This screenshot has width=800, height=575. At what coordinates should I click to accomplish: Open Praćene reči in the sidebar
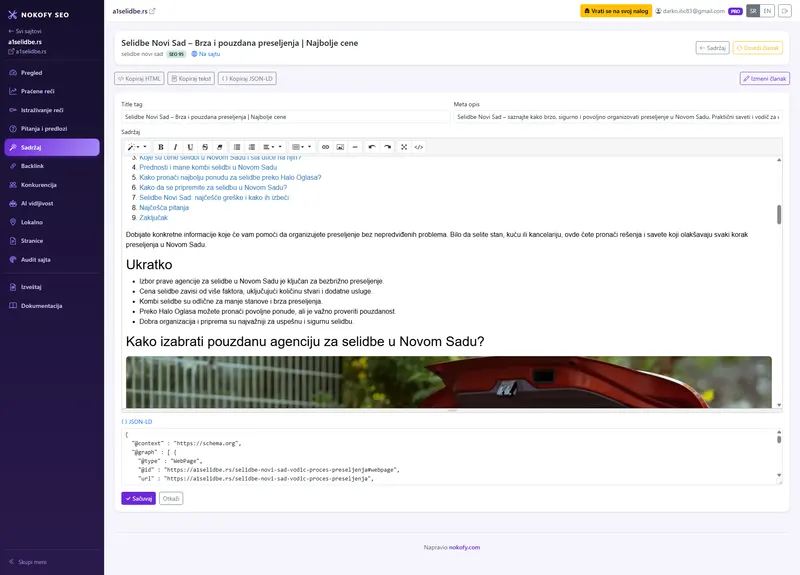coord(52,91)
